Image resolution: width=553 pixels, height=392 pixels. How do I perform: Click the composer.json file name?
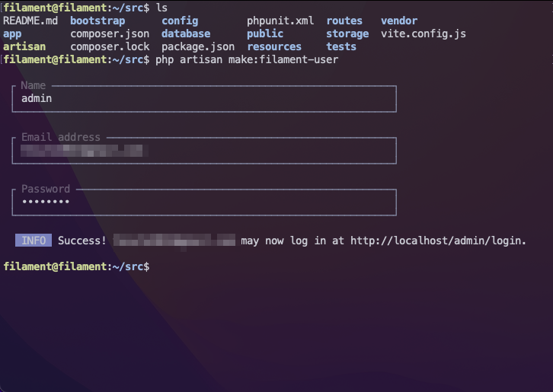click(110, 33)
